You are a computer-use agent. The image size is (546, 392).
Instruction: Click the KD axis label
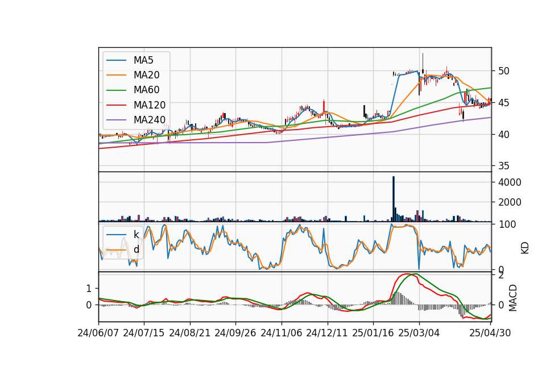[x=525, y=248]
